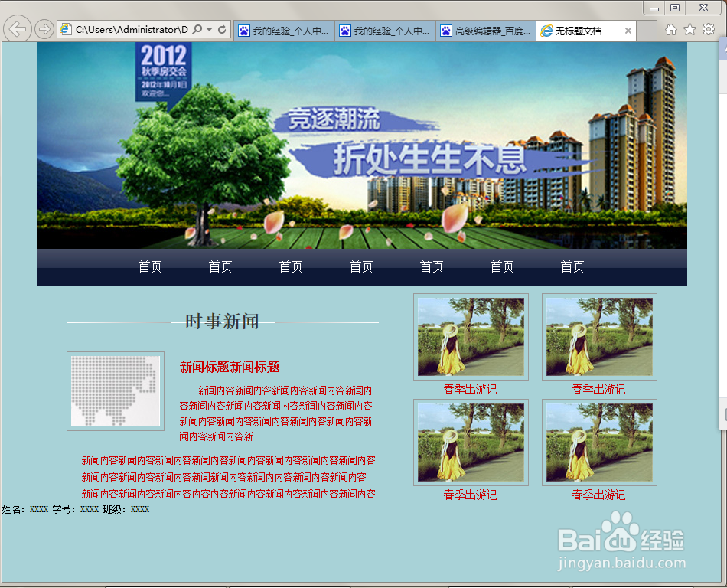The height and width of the screenshot is (588, 727).
Task: Click the dotted map image beside the news
Action: pos(116,390)
